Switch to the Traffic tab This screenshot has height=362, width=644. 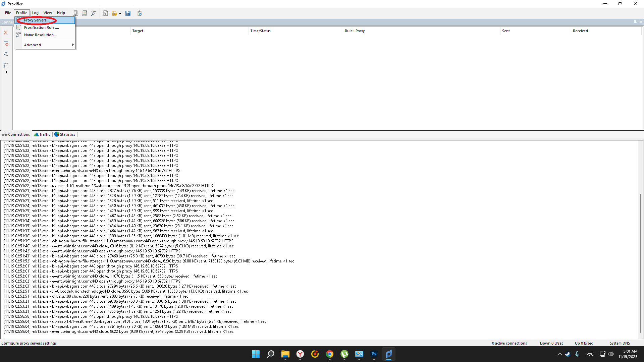coord(42,134)
